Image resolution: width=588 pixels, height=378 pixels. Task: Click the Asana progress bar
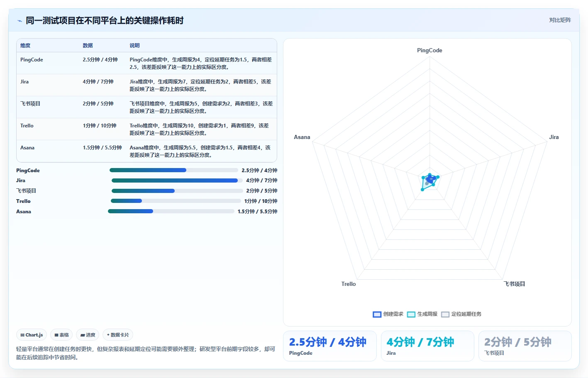pyautogui.click(x=171, y=211)
